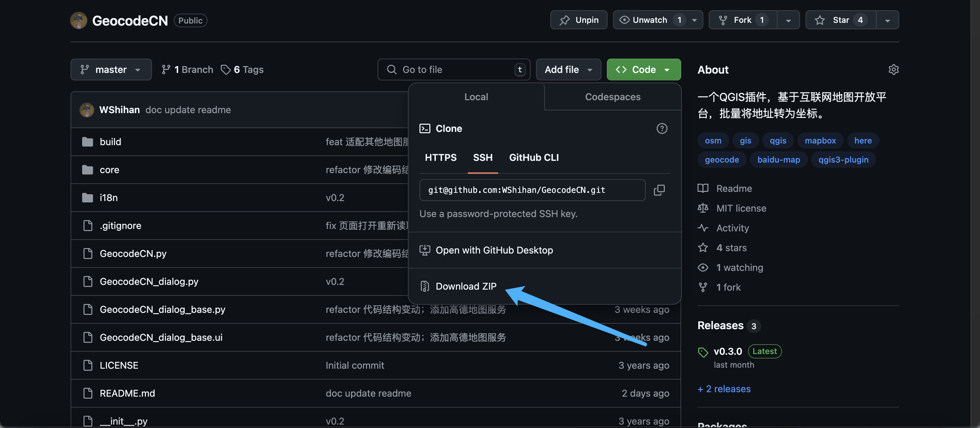
Task: Open the build folder
Action: pyautogui.click(x=110, y=142)
